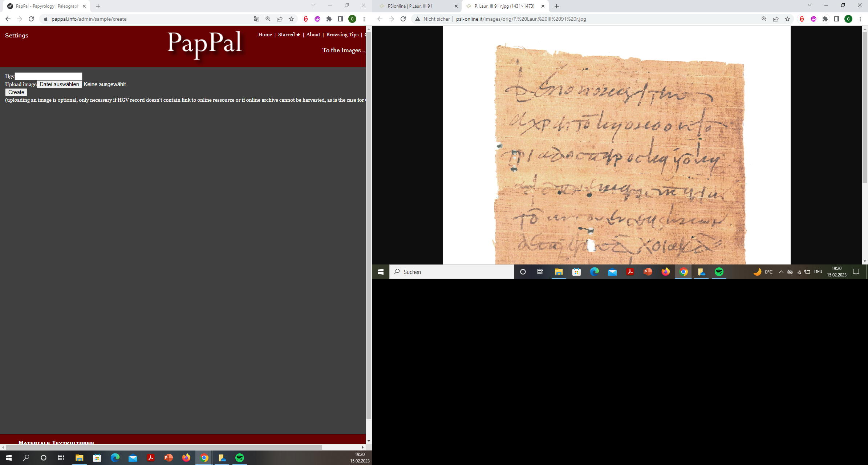Click the Datei auswählen upload button

click(59, 84)
